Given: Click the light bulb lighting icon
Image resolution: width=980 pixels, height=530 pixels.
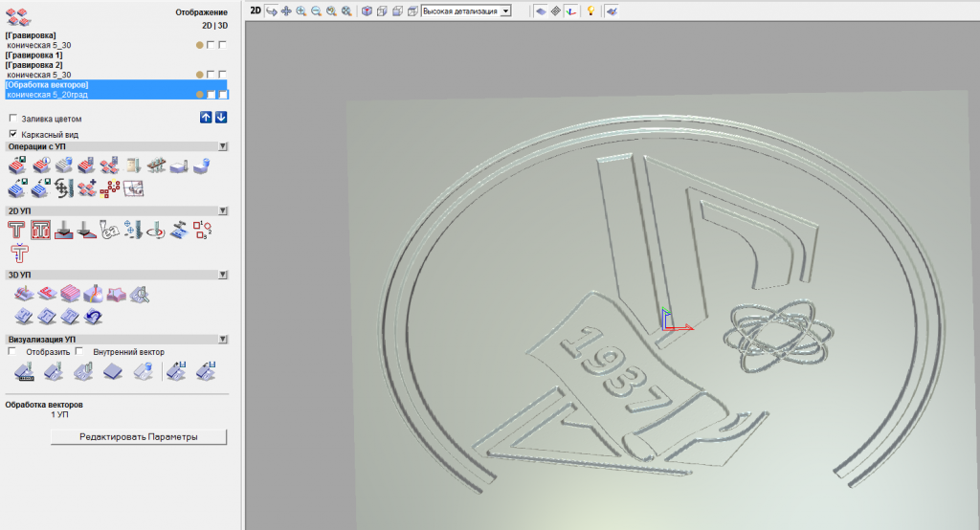Looking at the screenshot, I should 590,11.
